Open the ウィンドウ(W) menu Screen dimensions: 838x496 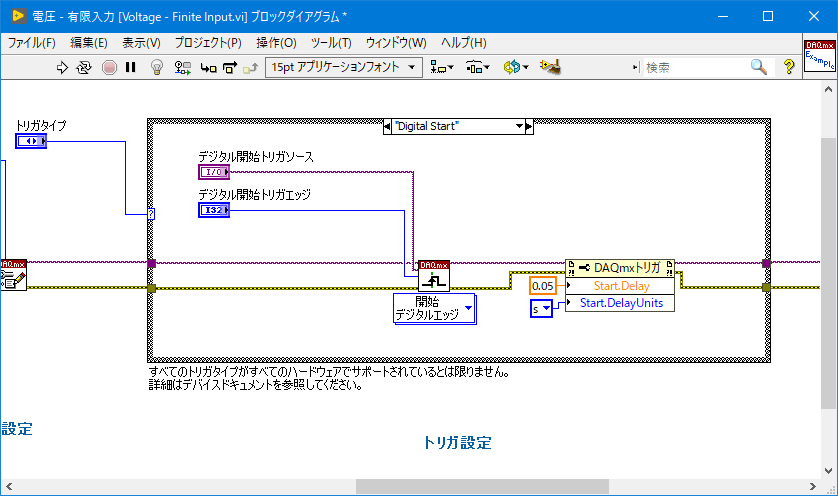396,43
